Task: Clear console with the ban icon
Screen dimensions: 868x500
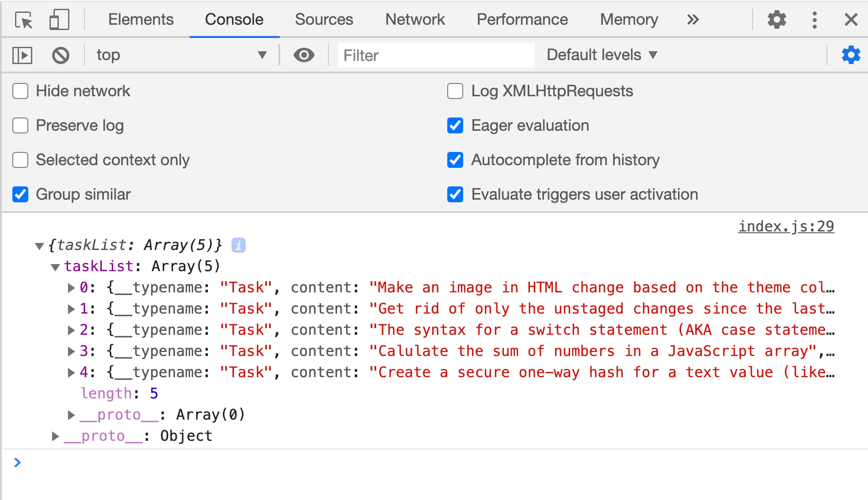Action: (61, 55)
